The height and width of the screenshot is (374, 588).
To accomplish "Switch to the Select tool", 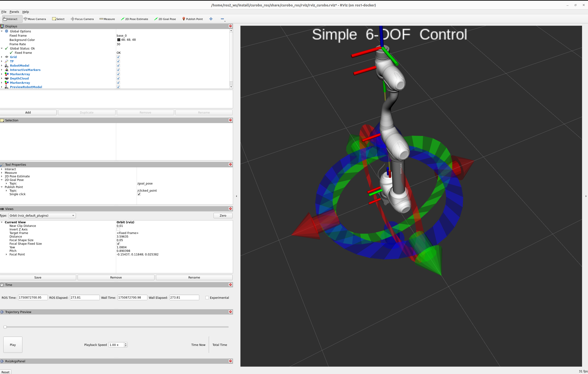I will pyautogui.click(x=58, y=19).
